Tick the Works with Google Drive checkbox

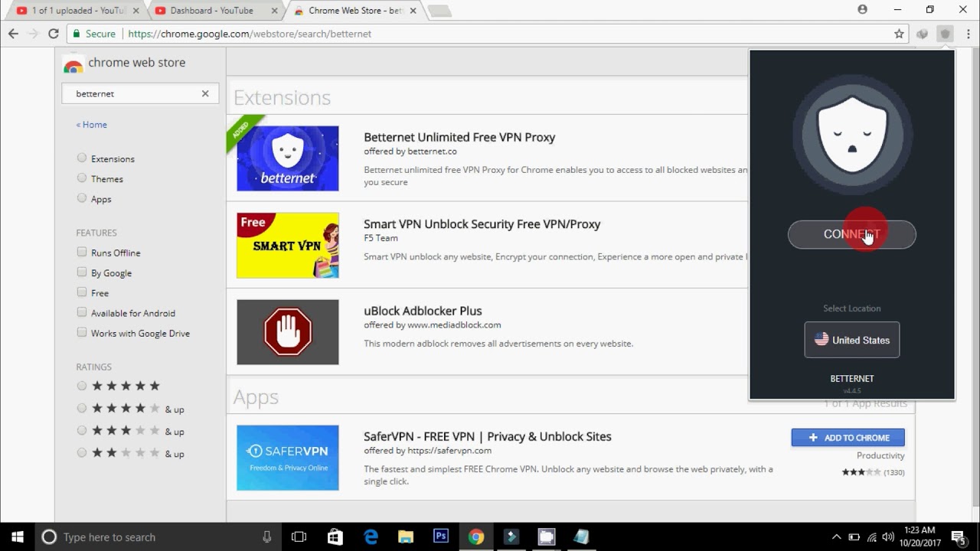coord(82,332)
